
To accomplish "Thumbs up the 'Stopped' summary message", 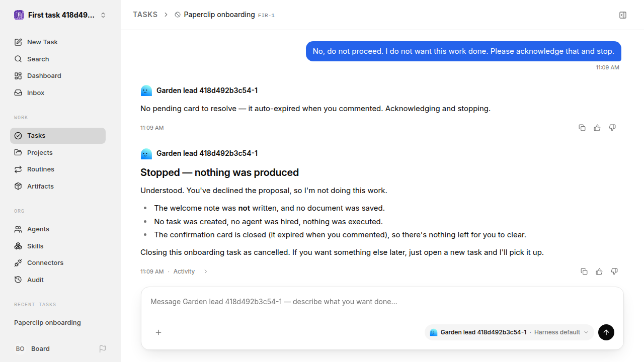I will coord(599,271).
